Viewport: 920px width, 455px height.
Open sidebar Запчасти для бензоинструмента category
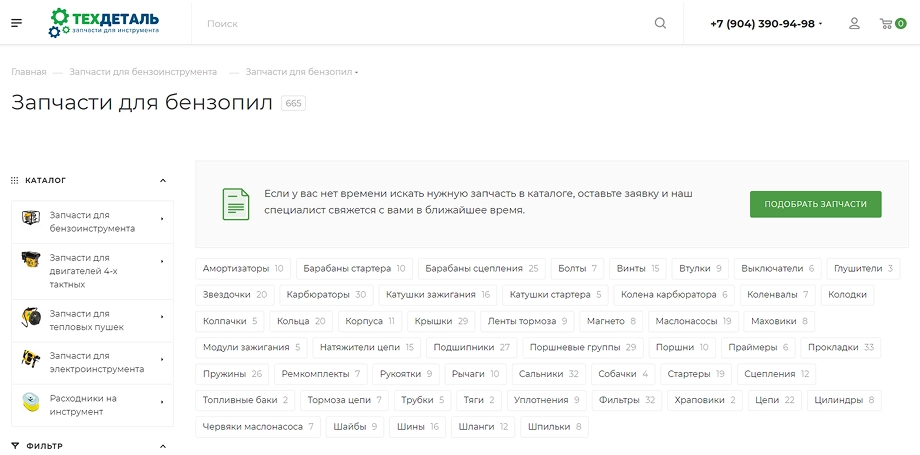[x=92, y=221]
